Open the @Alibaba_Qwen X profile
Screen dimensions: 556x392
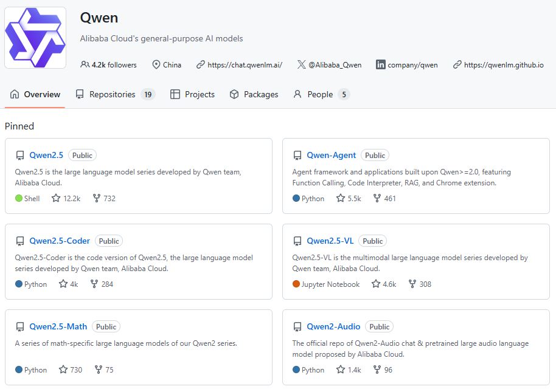point(334,65)
